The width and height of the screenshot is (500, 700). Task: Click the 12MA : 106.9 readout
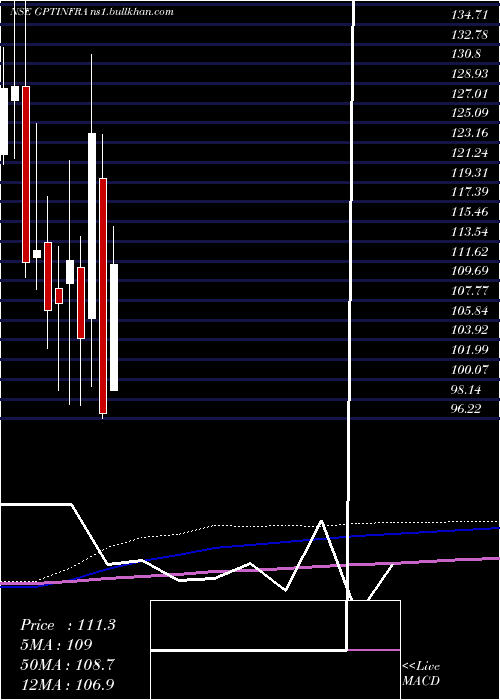pos(67,684)
